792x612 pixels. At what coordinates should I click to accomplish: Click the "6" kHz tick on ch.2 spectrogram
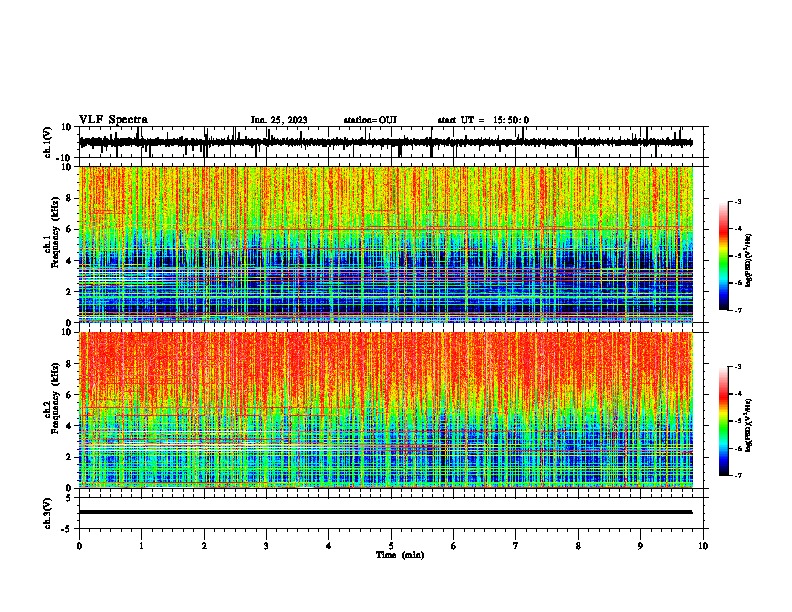(69, 395)
